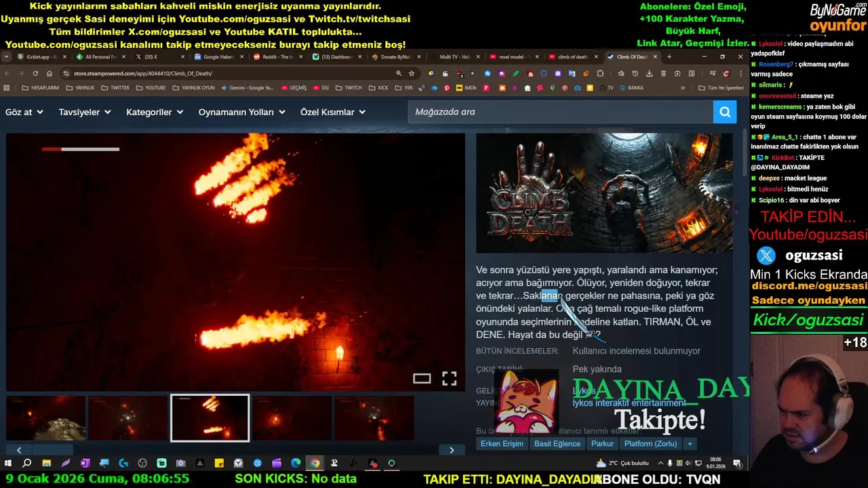Click the Chrome icon in the taskbar
The image size is (868, 488).
(315, 463)
